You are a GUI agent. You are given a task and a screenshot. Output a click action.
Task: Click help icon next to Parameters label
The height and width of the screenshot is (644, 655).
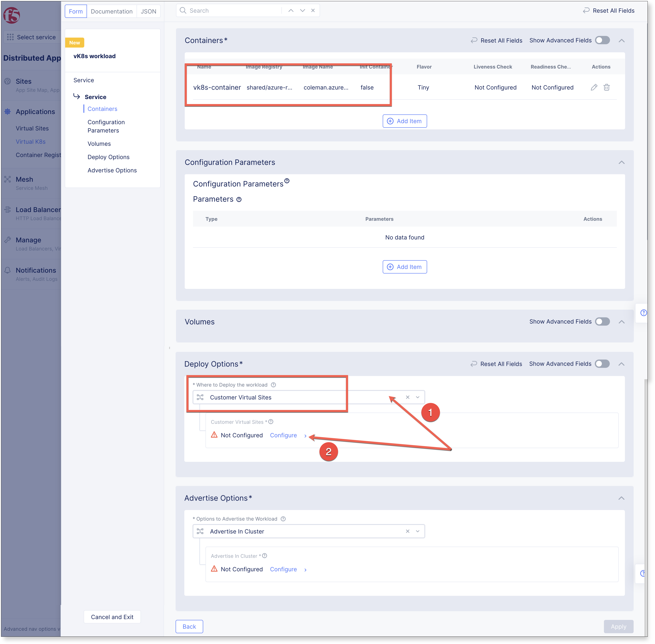239,200
